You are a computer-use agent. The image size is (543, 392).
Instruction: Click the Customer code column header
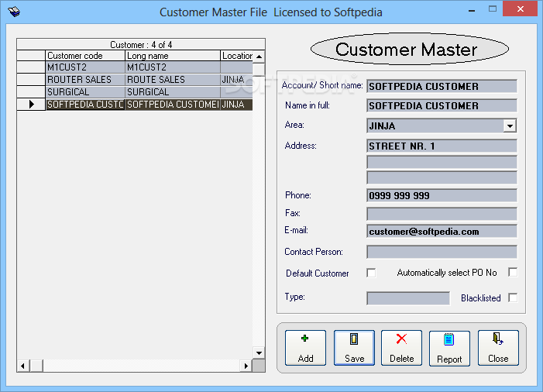[x=85, y=56]
